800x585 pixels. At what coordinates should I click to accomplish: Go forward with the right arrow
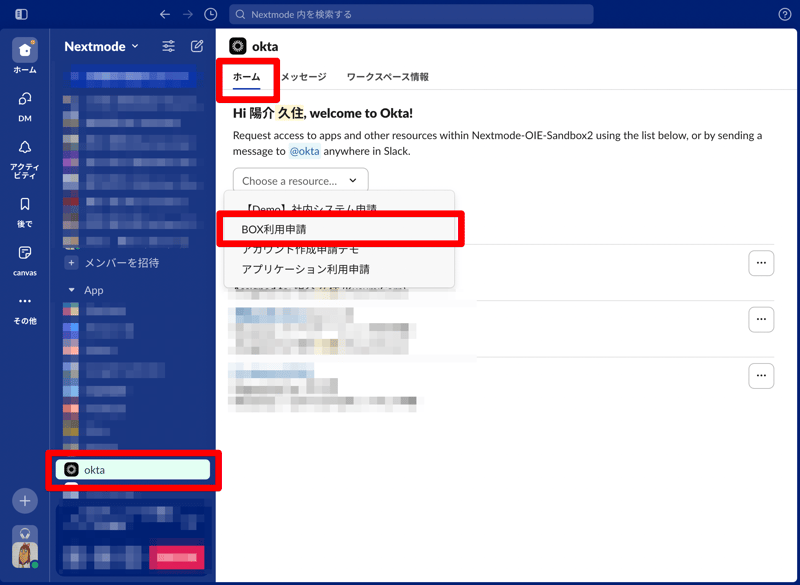pos(188,14)
